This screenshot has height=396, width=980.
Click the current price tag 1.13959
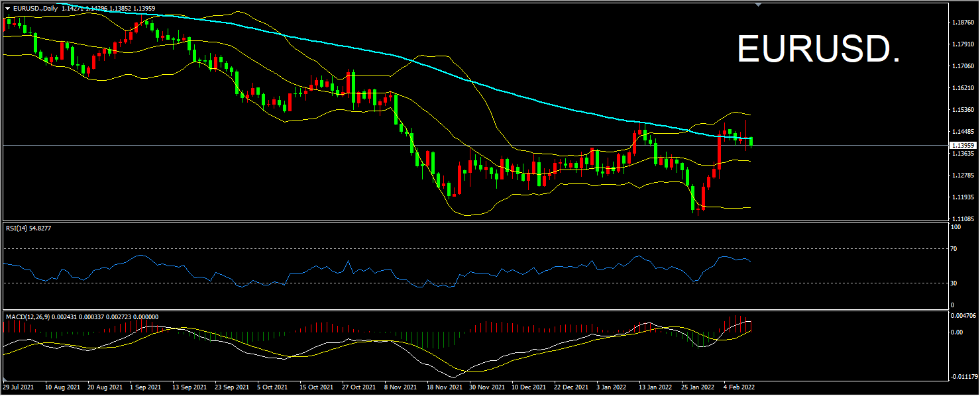[961, 145]
